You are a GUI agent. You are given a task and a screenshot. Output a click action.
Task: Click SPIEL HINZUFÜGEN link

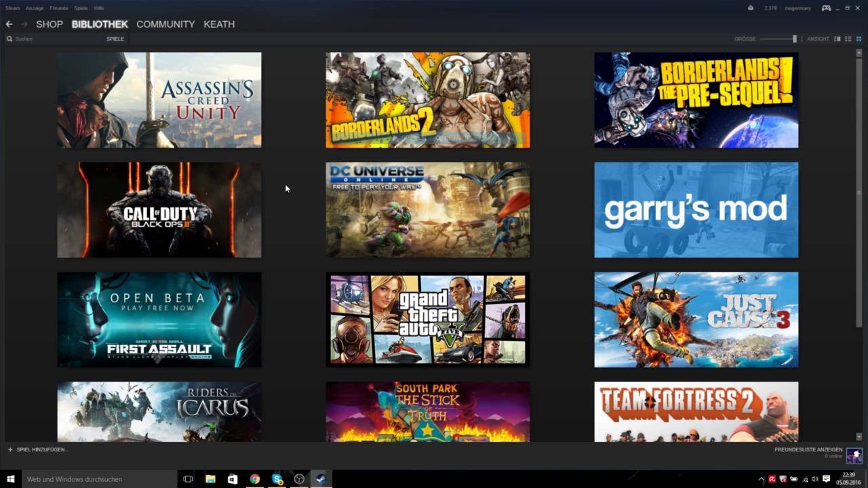(x=42, y=449)
